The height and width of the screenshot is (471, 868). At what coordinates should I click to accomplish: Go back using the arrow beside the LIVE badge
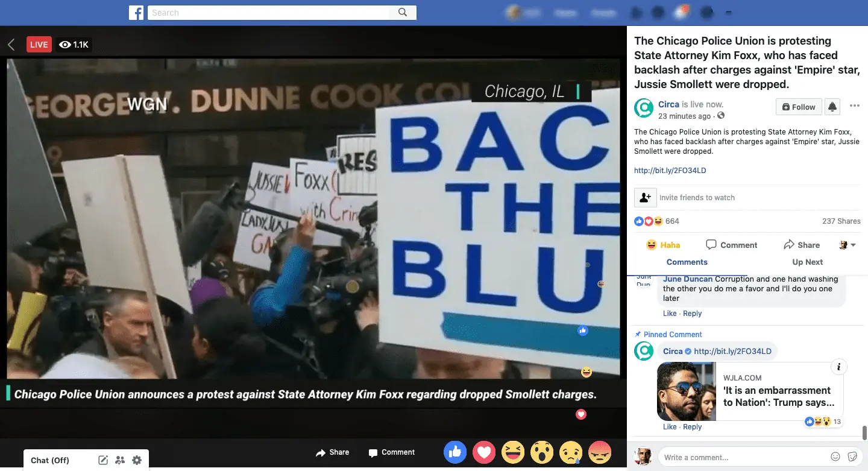click(11, 44)
